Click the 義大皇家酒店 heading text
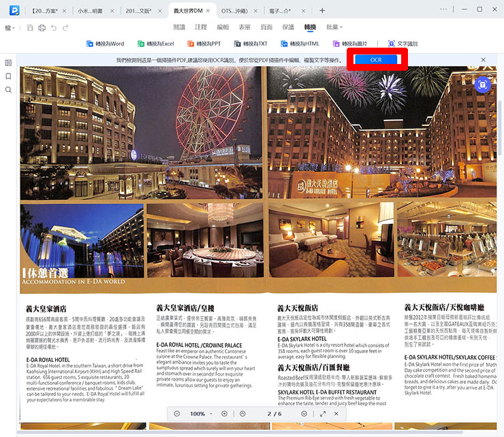The height and width of the screenshot is (437, 504). click(x=46, y=309)
